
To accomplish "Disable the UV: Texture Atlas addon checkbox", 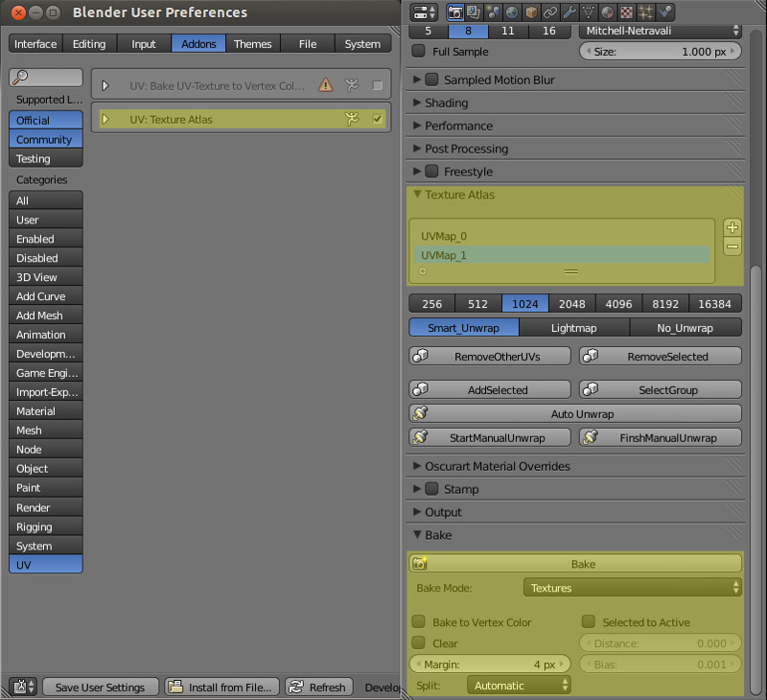I will 378,119.
